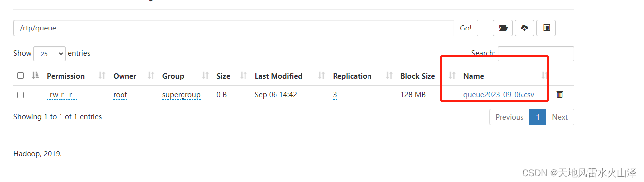Viewport: 644px width, 182px height.
Task: Sort by the Last Modified column
Action: click(x=278, y=76)
